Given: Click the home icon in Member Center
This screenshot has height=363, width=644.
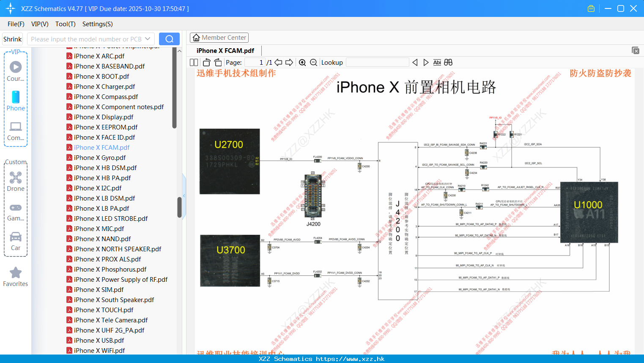Looking at the screenshot, I should pos(196,38).
